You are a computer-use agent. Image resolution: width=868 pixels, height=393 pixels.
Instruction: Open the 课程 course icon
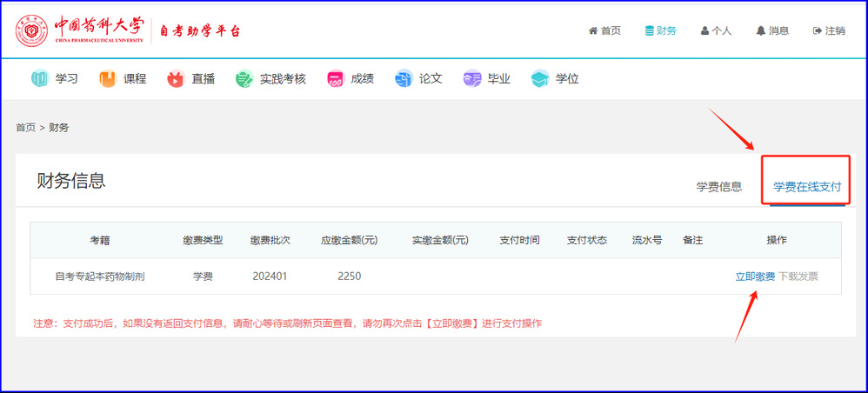[108, 79]
